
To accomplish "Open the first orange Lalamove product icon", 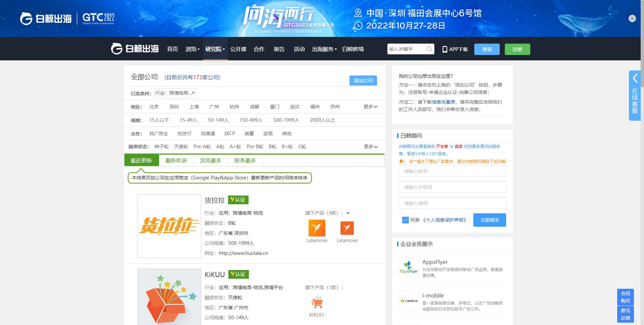I will coord(317,228).
